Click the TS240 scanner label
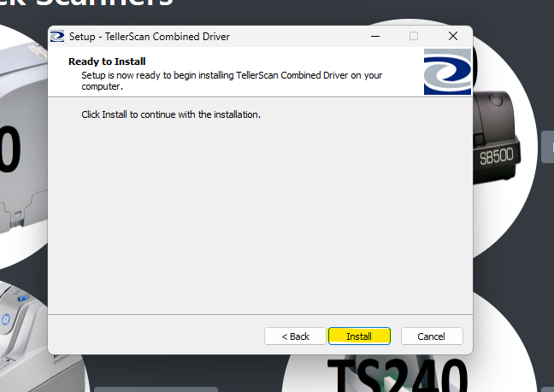Image resolution: width=554 pixels, height=392 pixels. (x=398, y=376)
